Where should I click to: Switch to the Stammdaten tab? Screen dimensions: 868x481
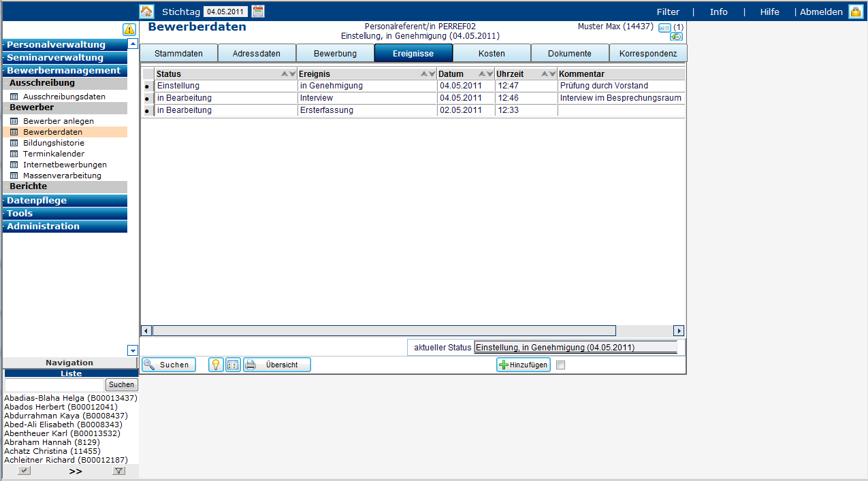(x=178, y=53)
